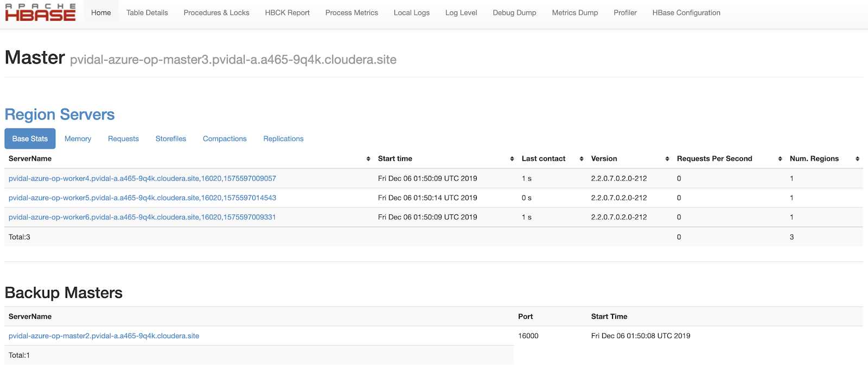The width and height of the screenshot is (868, 382).
Task: Sort by Start time column arrows
Action: (x=512, y=159)
